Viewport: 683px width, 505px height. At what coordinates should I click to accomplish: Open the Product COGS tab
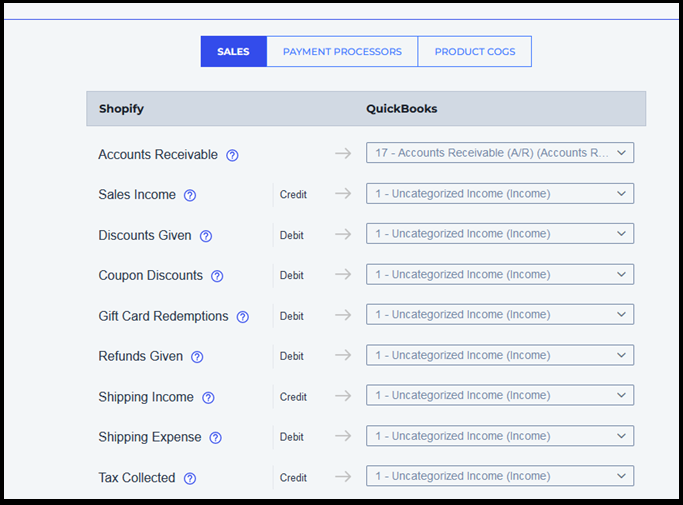[474, 52]
